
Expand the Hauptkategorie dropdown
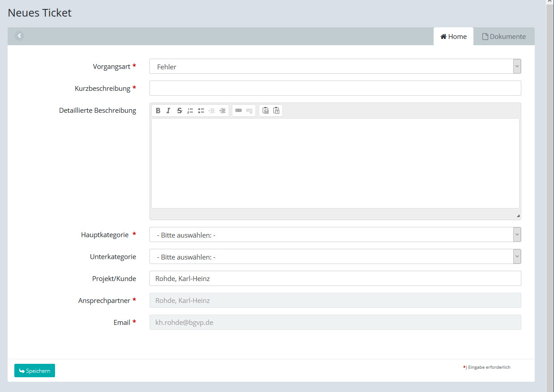click(x=335, y=234)
